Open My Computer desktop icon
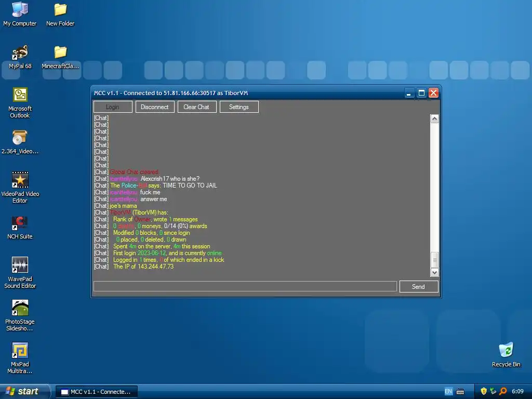Viewport: 532px width, 399px height. 20,14
